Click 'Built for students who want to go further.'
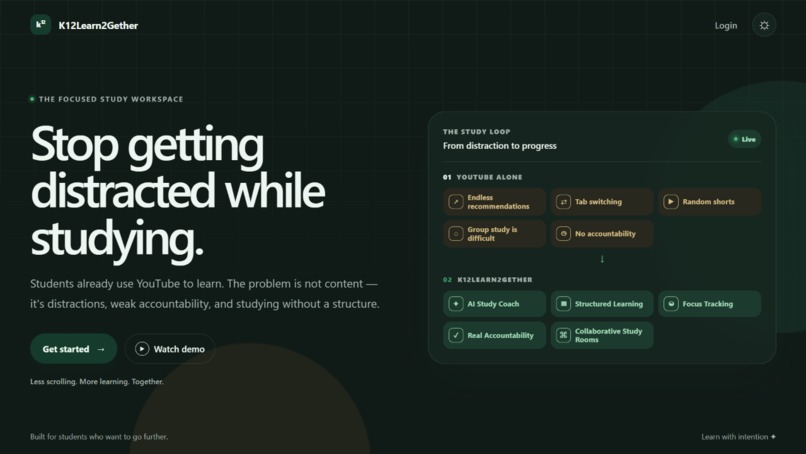Image resolution: width=806 pixels, height=454 pixels. point(99,437)
